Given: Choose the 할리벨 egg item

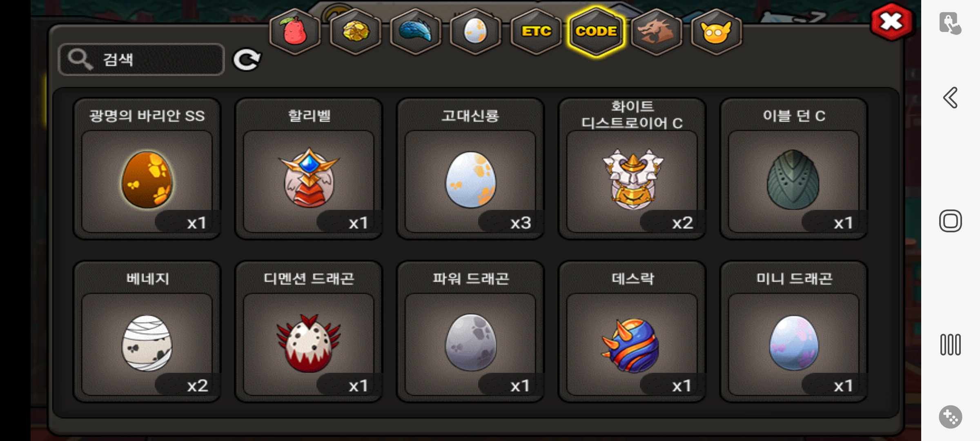Looking at the screenshot, I should pyautogui.click(x=309, y=169).
